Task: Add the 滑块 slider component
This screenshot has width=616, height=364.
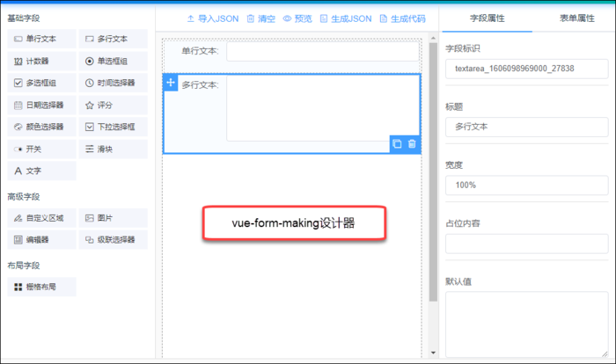Action: (x=114, y=149)
